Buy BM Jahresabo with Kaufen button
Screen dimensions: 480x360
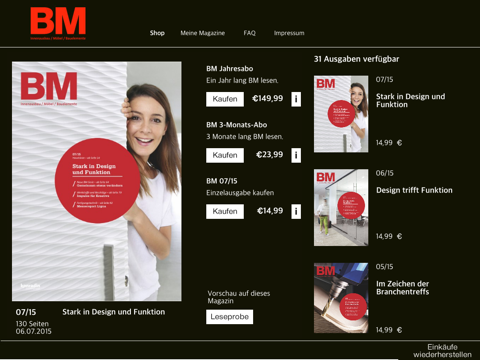click(225, 99)
